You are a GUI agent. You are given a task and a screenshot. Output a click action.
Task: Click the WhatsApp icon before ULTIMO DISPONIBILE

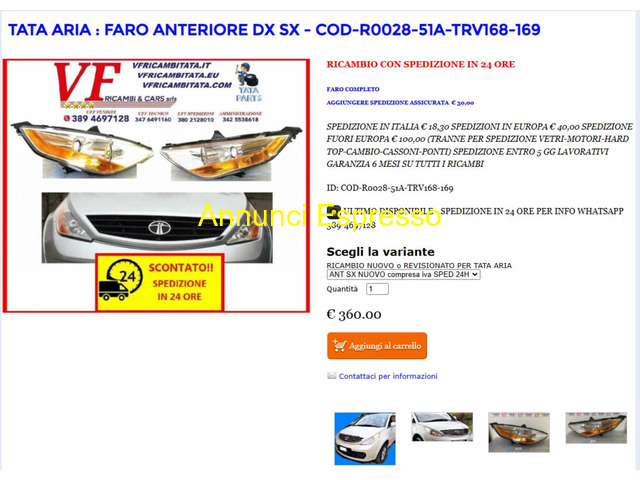333,211
